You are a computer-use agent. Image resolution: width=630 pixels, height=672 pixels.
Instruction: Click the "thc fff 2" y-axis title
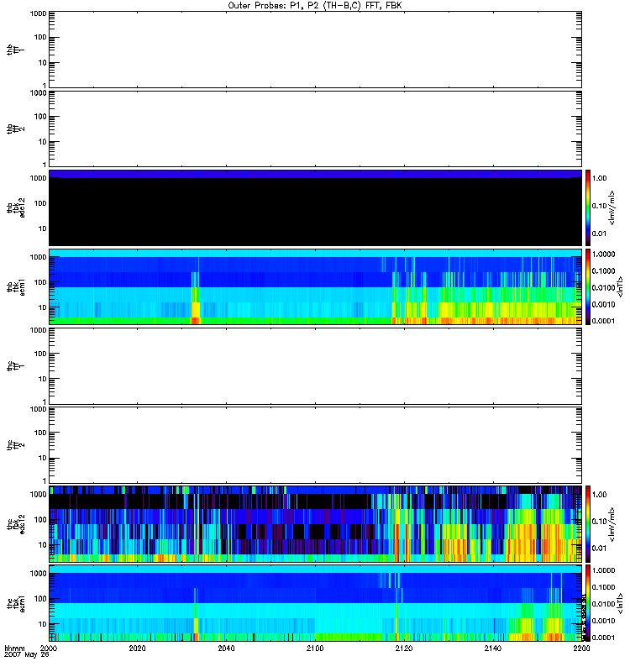pos(15,445)
